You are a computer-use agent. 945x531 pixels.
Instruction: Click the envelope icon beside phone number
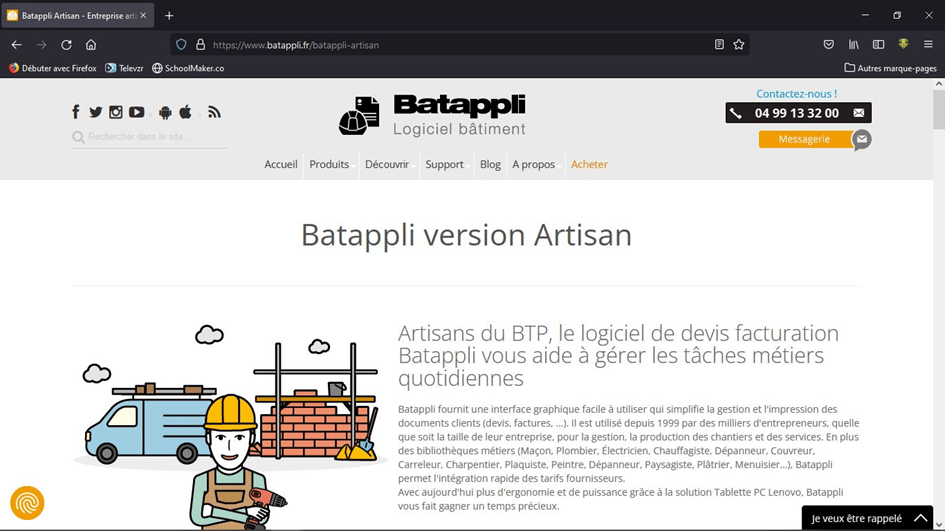coord(859,113)
